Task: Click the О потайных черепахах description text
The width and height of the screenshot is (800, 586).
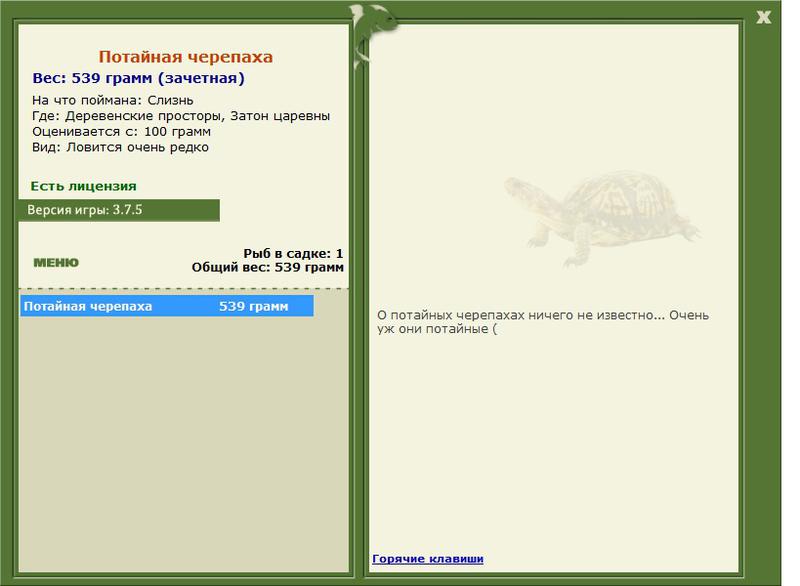Action: [543, 322]
